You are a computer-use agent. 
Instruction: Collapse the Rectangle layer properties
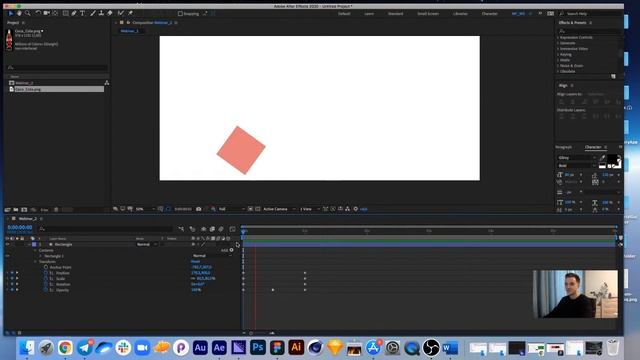click(30, 244)
